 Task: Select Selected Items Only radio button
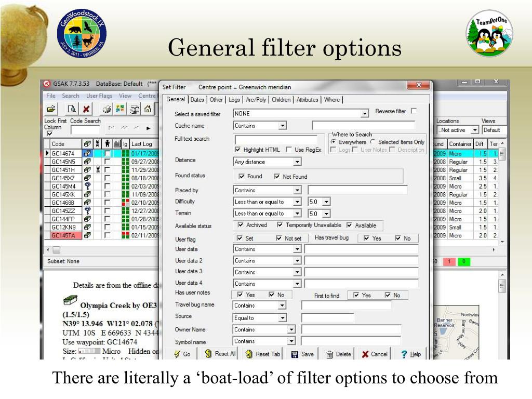373,142
